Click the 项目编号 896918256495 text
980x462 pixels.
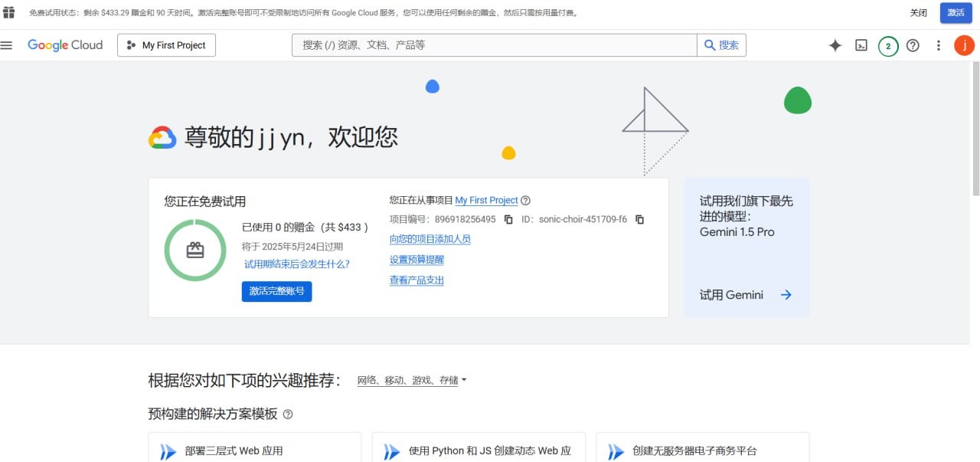pyautogui.click(x=443, y=219)
